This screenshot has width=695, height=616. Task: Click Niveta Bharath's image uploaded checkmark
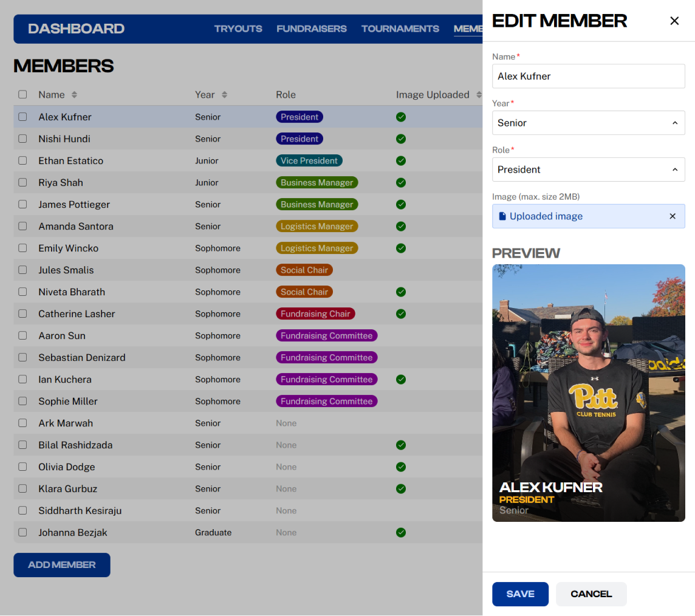tap(401, 292)
